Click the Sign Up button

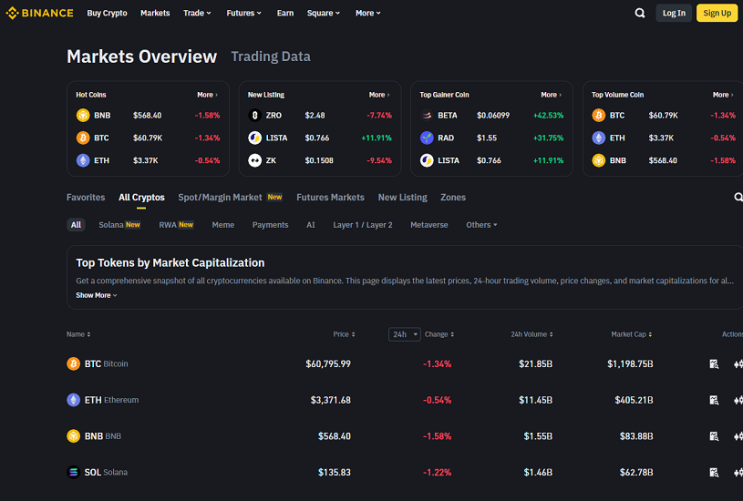717,13
